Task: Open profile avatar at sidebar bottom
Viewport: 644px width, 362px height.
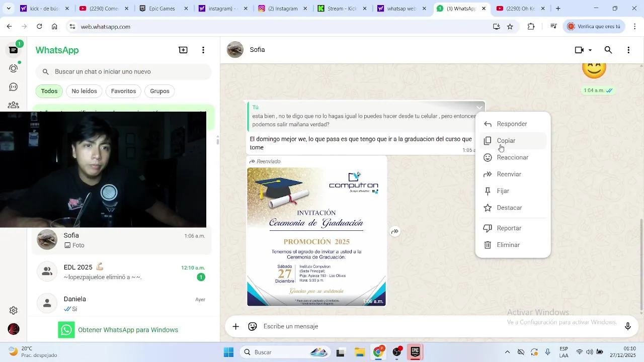Action: click(x=14, y=329)
